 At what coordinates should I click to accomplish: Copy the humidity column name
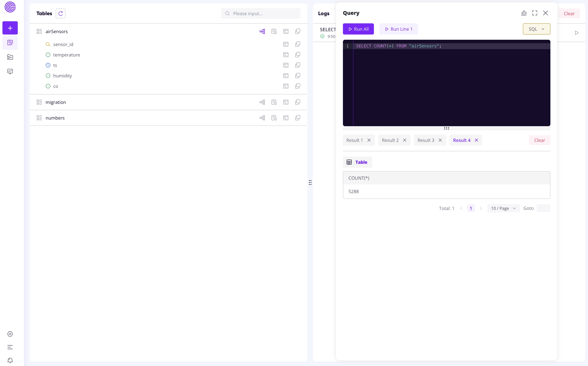click(x=297, y=75)
